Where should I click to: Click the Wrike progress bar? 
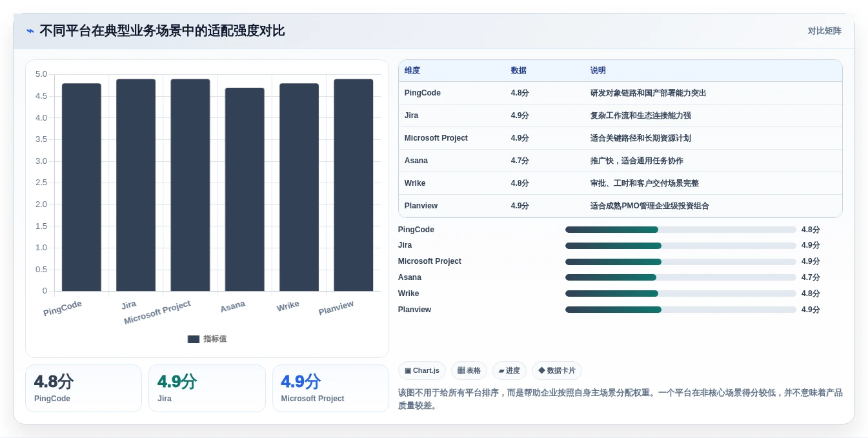[681, 294]
